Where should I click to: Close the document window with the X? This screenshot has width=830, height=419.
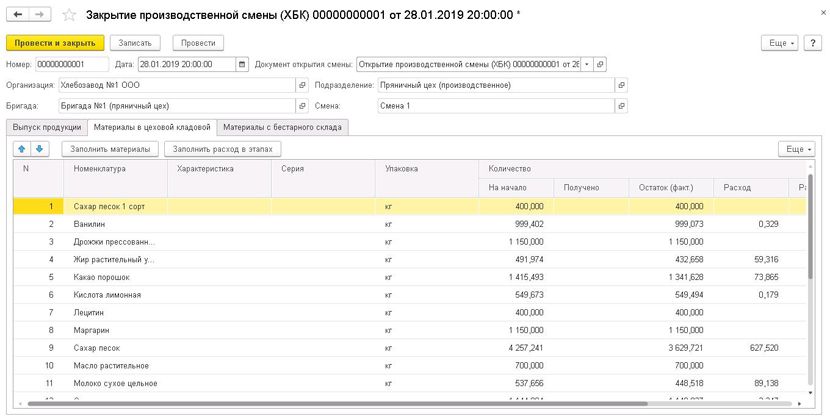point(823,14)
